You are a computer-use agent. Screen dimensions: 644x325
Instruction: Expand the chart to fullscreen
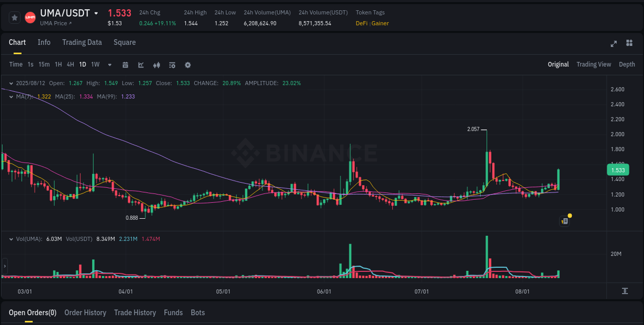[x=613, y=44]
